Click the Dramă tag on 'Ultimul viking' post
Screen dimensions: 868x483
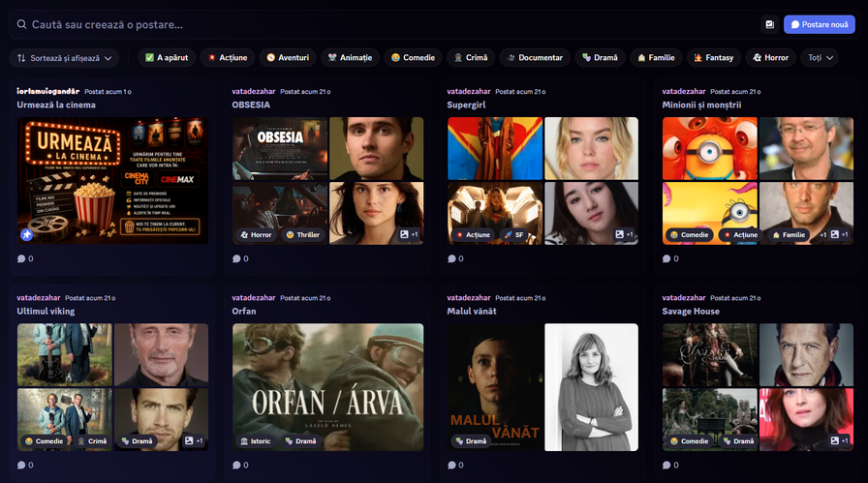tap(137, 441)
